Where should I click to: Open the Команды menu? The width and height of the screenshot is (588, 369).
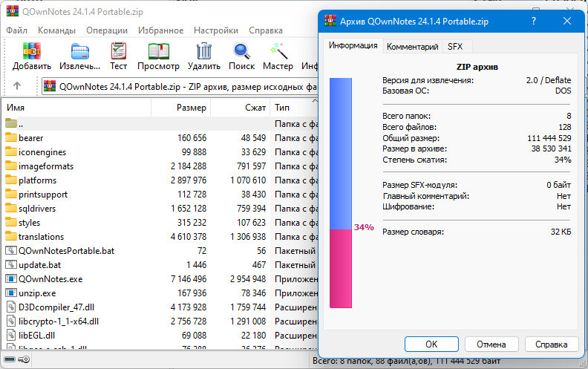(56, 30)
